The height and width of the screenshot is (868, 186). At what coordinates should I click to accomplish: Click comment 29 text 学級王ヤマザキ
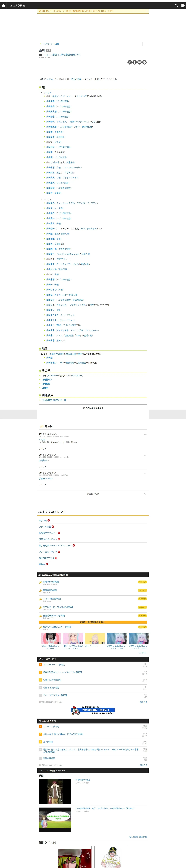click(x=46, y=478)
